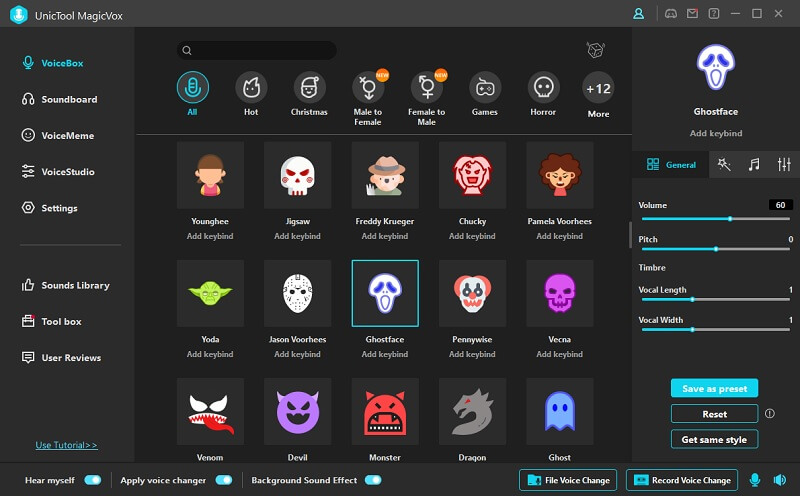Click the Save as preset button
Screen dimensions: 800x496
[714, 388]
